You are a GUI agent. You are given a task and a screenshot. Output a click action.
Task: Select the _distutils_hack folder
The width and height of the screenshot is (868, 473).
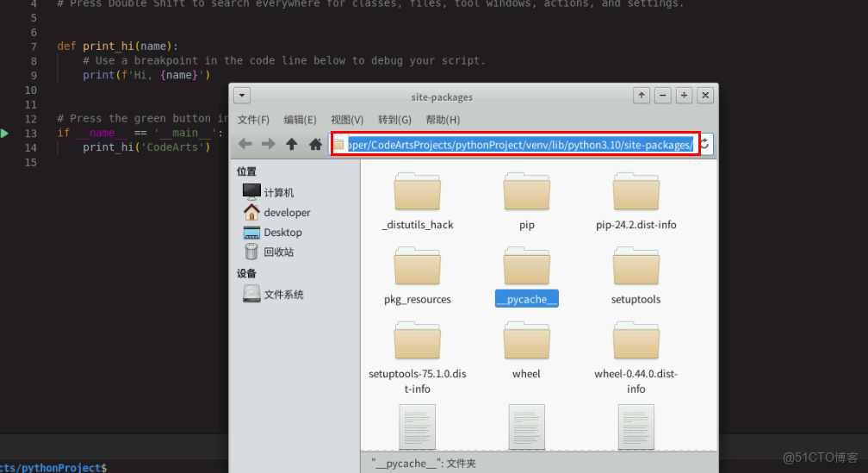pos(418,202)
